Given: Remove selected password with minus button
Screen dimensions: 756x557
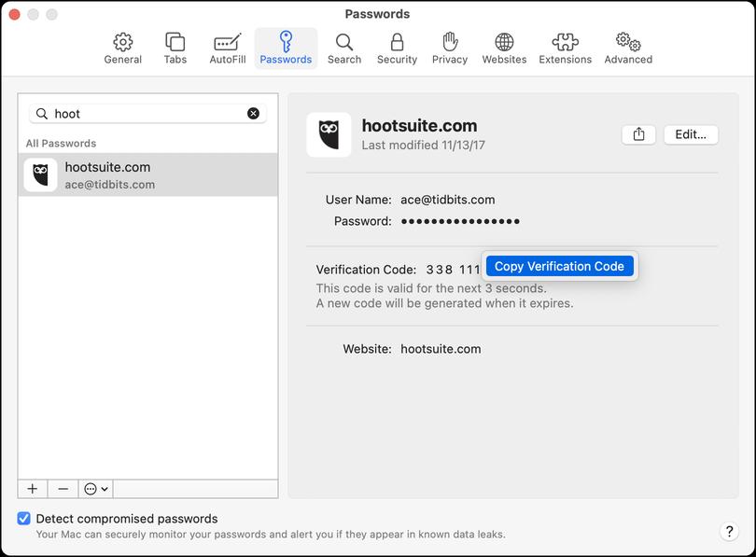Looking at the screenshot, I should point(63,489).
